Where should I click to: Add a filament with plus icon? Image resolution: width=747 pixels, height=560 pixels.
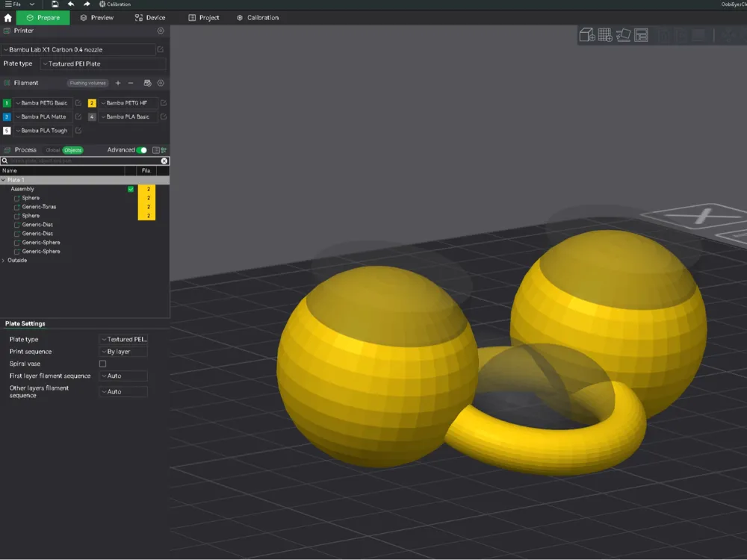click(118, 83)
